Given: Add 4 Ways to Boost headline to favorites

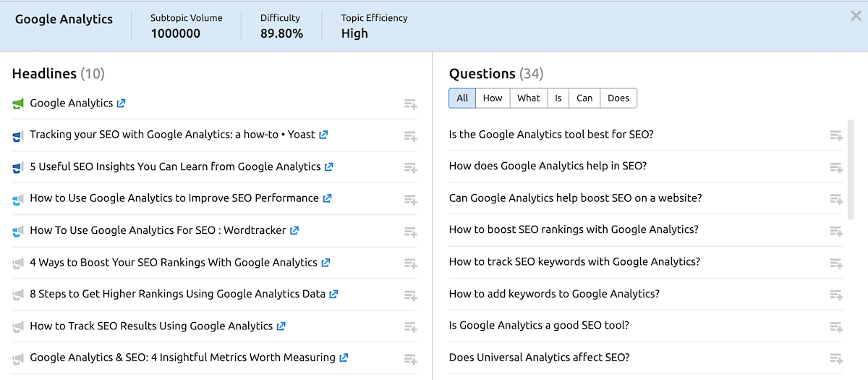Looking at the screenshot, I should click(410, 263).
